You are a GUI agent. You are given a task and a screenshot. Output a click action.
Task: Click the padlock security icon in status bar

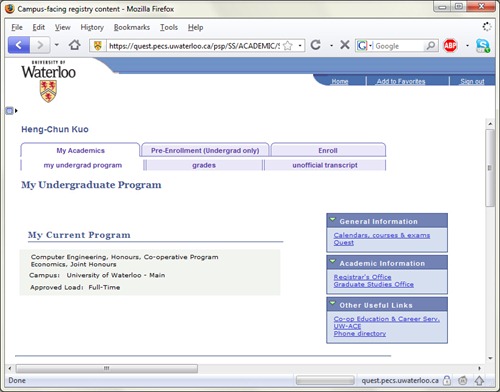tap(447, 380)
